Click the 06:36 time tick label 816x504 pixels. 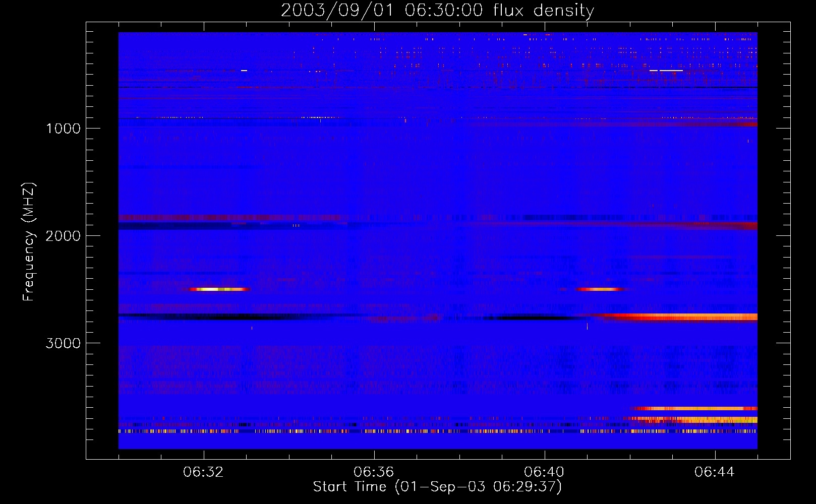(374, 472)
